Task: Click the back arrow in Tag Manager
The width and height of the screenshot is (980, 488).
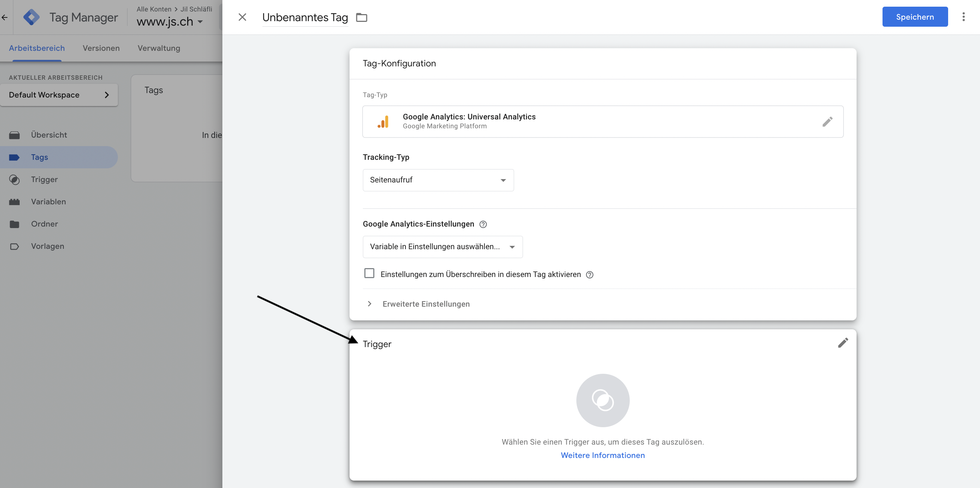Action: tap(4, 17)
